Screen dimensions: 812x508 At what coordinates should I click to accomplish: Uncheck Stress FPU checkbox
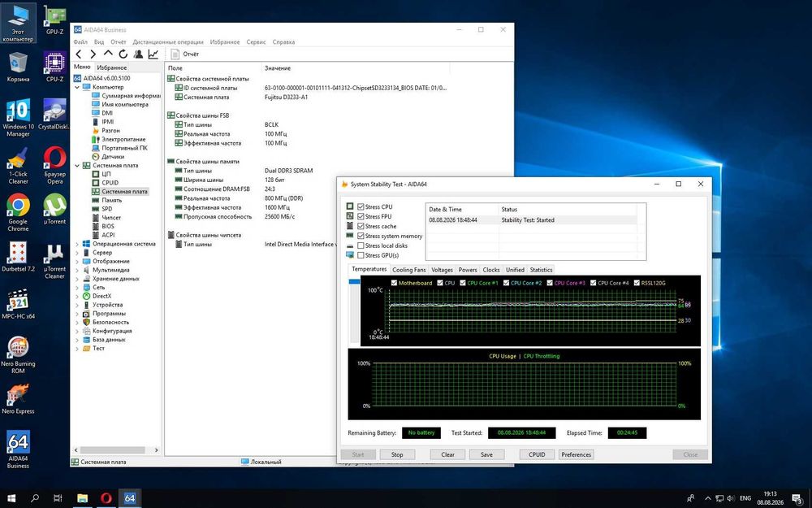coord(361,217)
